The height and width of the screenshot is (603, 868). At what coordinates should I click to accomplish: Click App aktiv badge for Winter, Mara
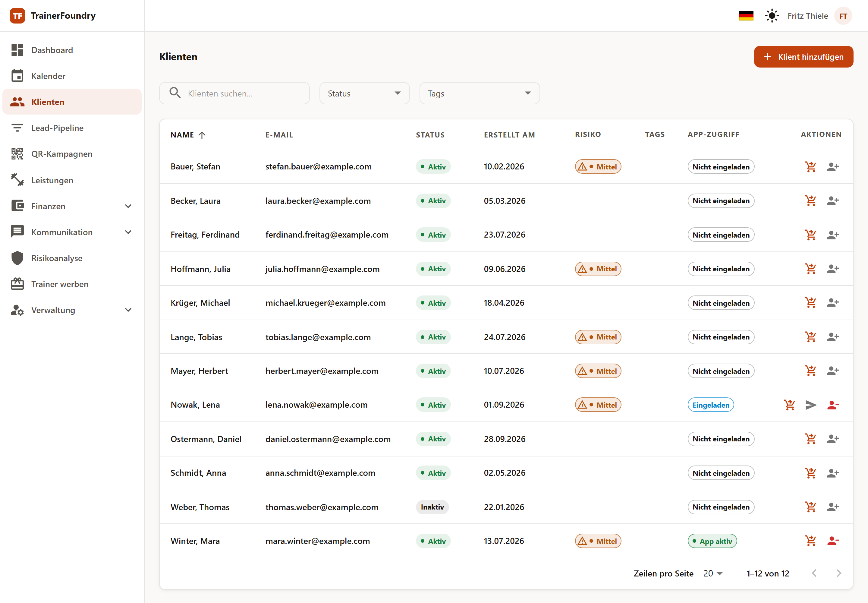[712, 541]
